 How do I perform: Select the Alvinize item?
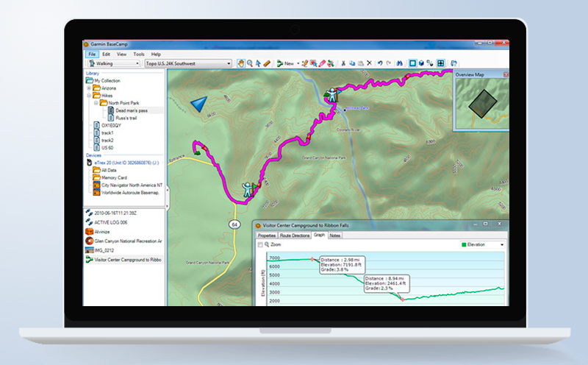(x=102, y=232)
